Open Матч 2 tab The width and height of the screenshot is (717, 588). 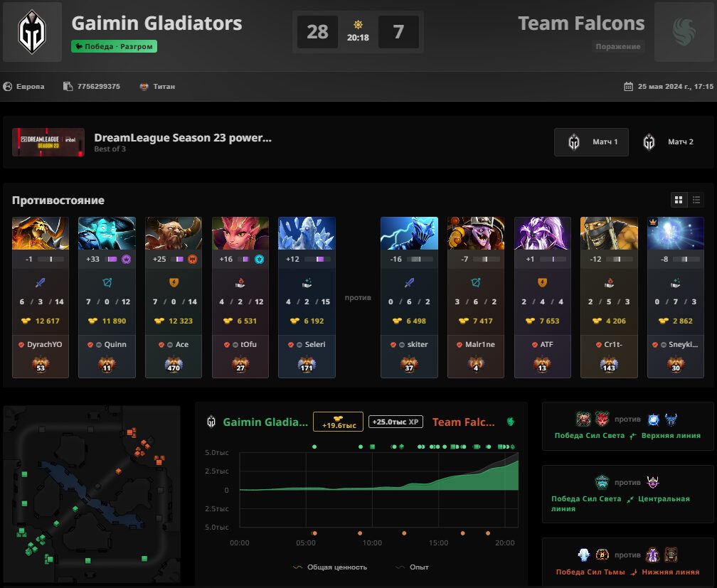668,142
